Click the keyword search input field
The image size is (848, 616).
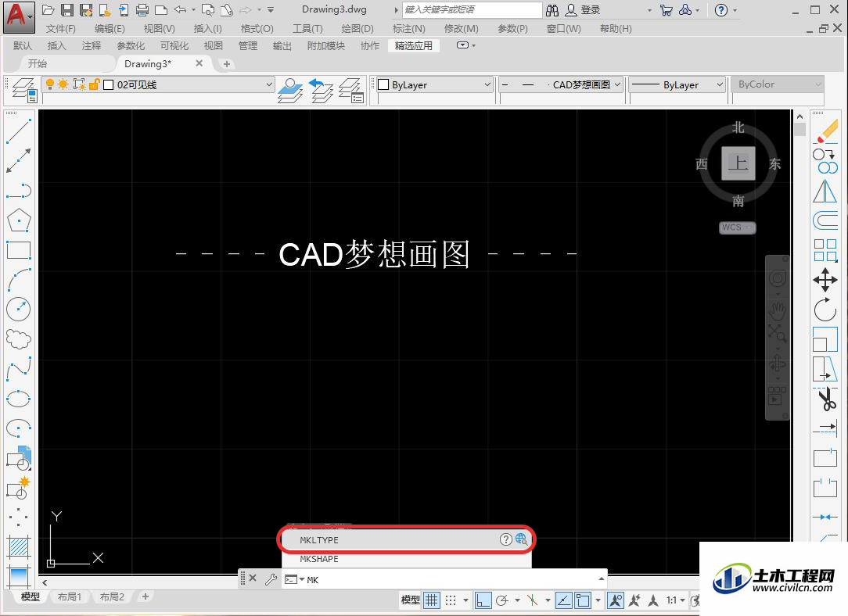point(473,9)
